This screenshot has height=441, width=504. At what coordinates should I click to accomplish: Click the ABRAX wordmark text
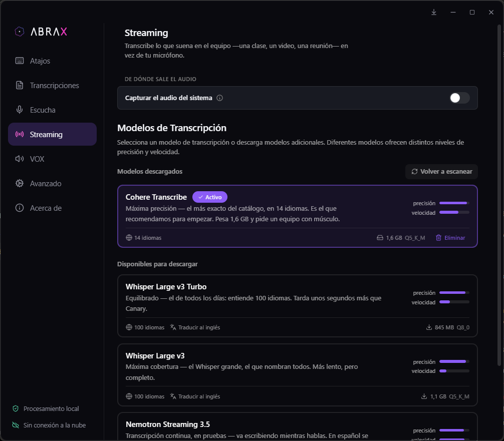(x=49, y=32)
